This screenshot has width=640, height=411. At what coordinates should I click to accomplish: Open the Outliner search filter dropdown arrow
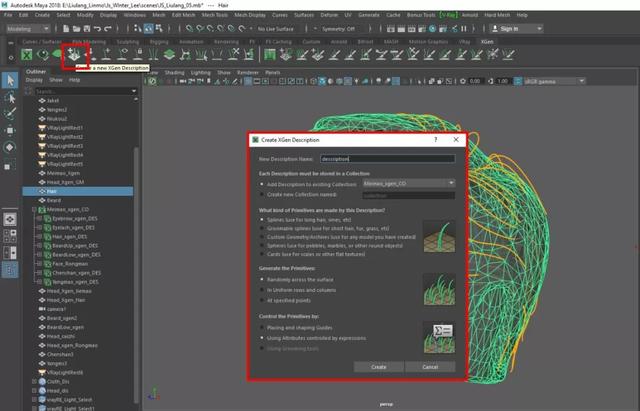(x=134, y=91)
